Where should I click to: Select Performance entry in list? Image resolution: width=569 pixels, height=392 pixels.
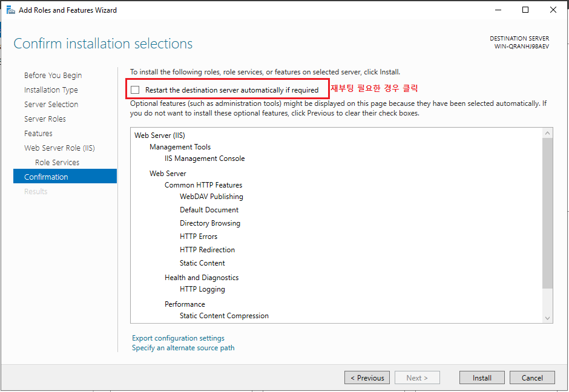(x=185, y=304)
